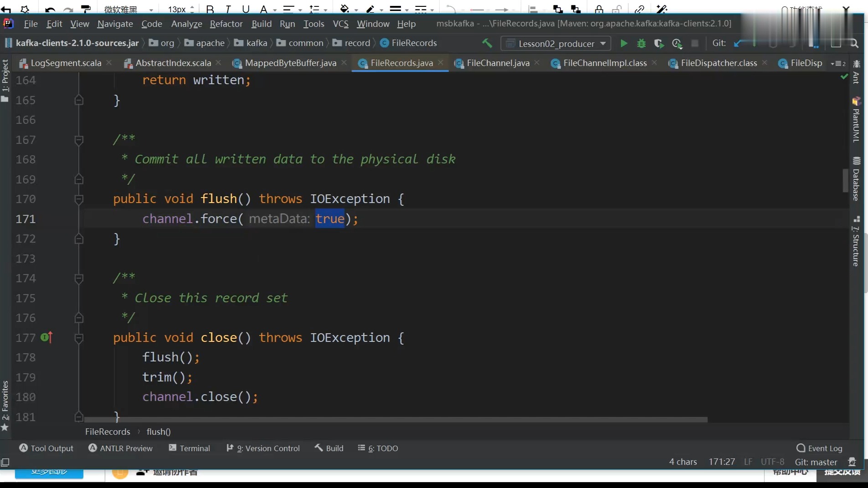The width and height of the screenshot is (868, 488).
Task: Run with coverage using the shield icon
Action: [658, 43]
